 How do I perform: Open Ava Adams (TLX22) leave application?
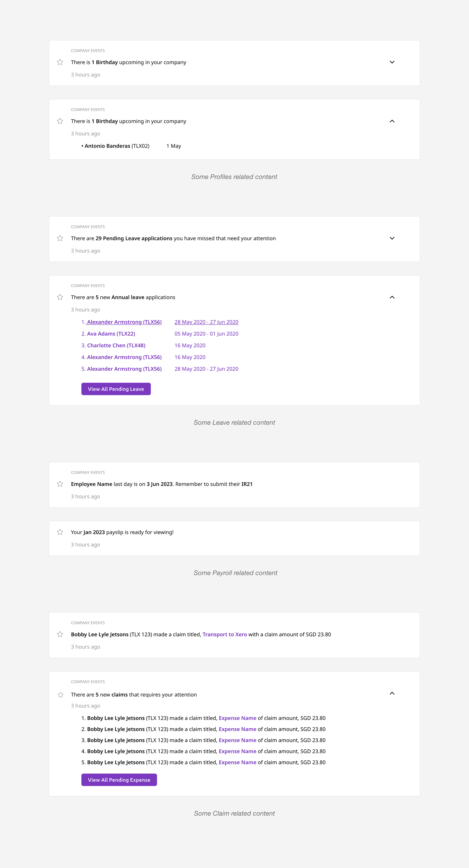111,334
